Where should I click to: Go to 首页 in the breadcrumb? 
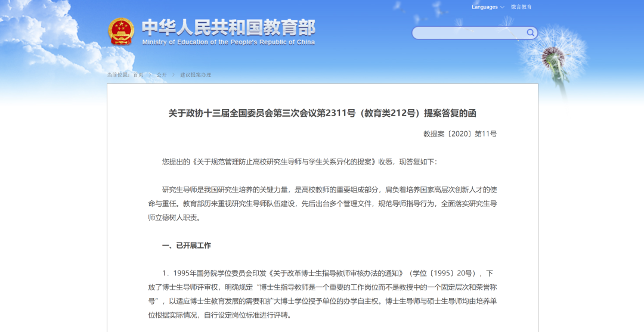(x=138, y=75)
